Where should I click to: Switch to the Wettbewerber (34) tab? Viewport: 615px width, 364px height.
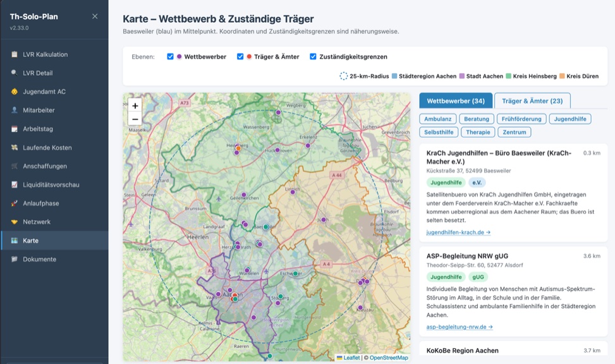456,101
